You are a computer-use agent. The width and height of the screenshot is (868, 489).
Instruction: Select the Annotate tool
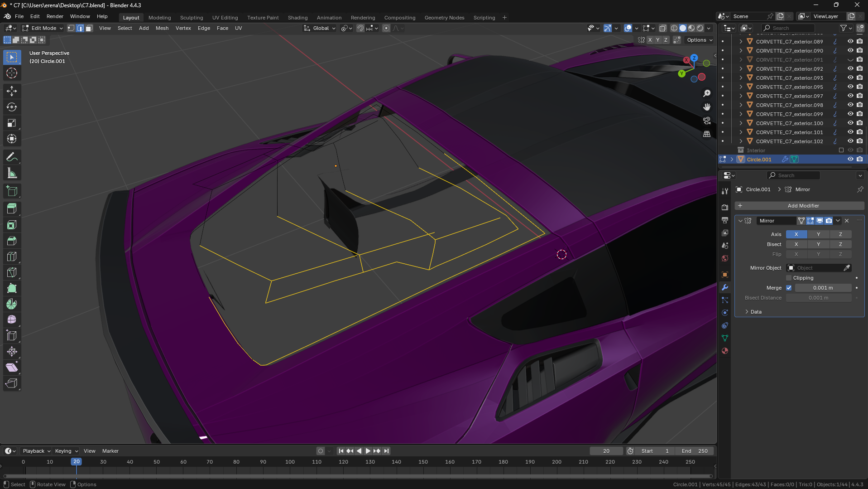tap(12, 157)
